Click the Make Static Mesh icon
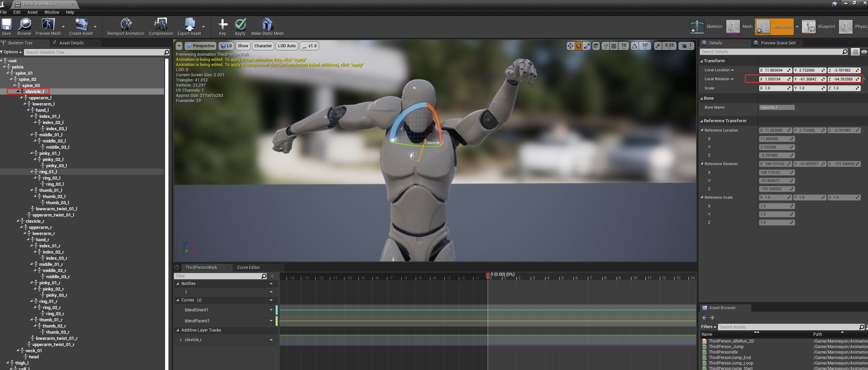This screenshot has height=370, width=868. (267, 25)
